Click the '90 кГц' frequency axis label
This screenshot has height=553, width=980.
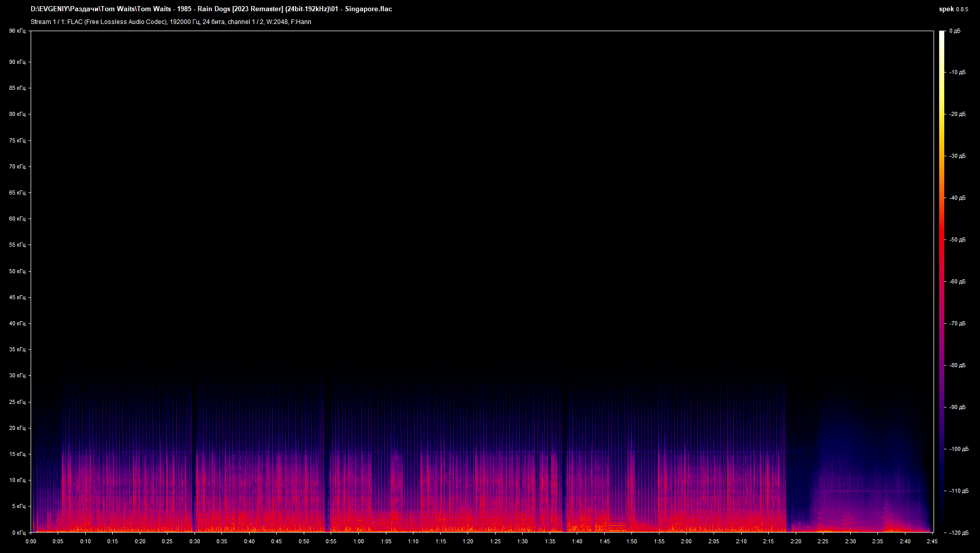[x=17, y=62]
